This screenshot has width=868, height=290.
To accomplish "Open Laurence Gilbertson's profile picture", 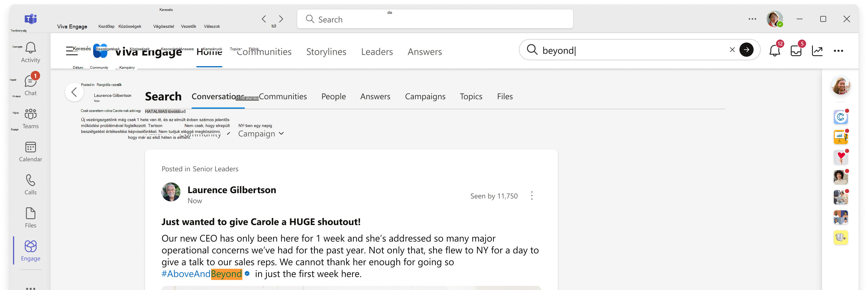I will pos(171,192).
